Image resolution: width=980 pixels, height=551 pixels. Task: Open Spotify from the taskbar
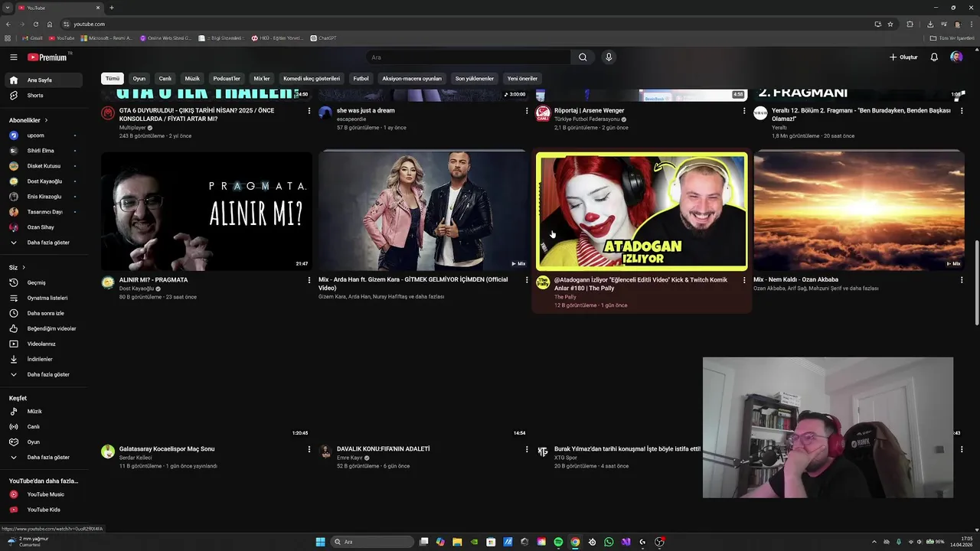click(558, 542)
